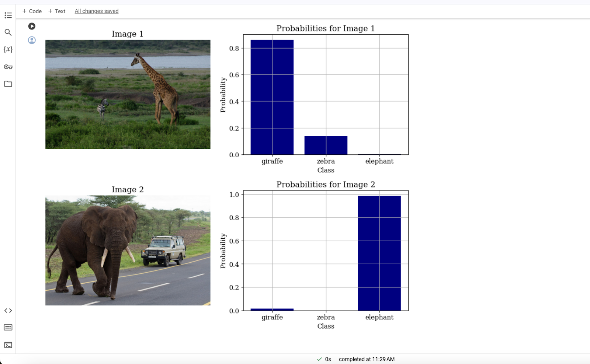Screen dimensions: 590x364
Task: Click the Image 2 elephant photo
Action: (128, 251)
